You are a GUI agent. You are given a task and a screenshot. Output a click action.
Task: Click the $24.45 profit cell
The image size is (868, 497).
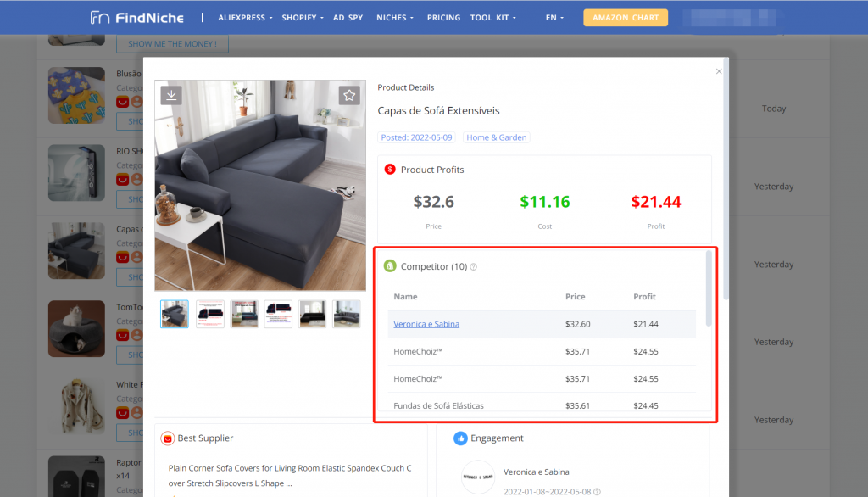[x=645, y=405]
